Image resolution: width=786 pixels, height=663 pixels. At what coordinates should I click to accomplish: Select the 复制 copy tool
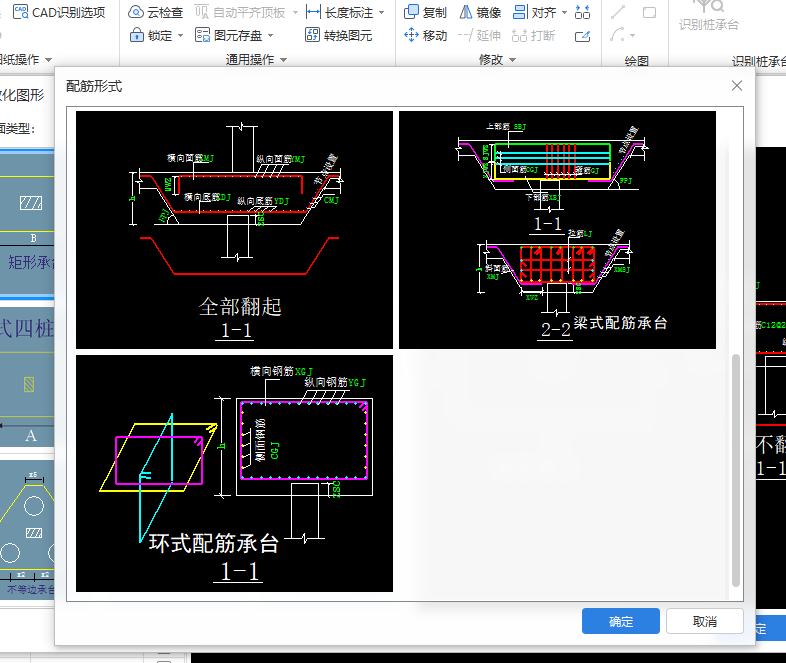pyautogui.click(x=425, y=12)
